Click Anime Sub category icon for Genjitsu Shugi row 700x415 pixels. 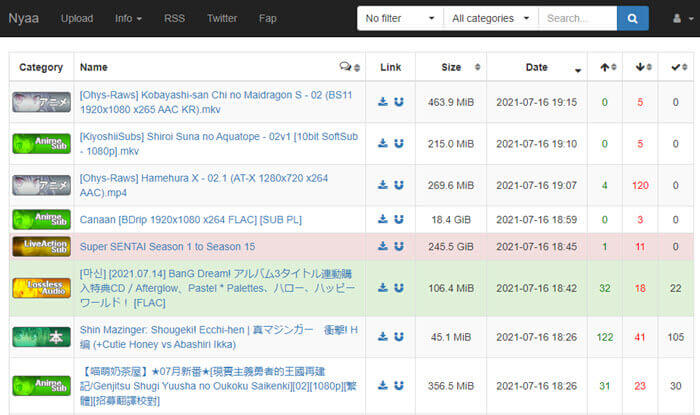tap(42, 386)
